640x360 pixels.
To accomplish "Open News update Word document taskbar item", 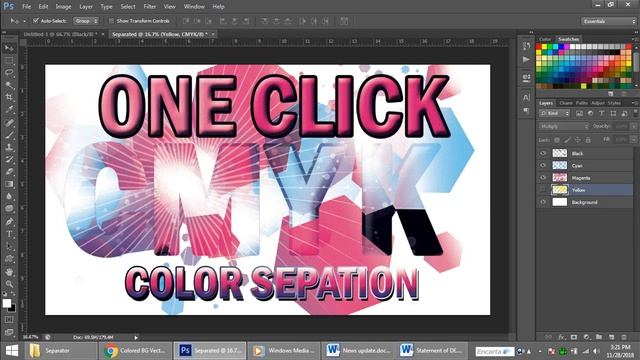I will tap(359, 351).
